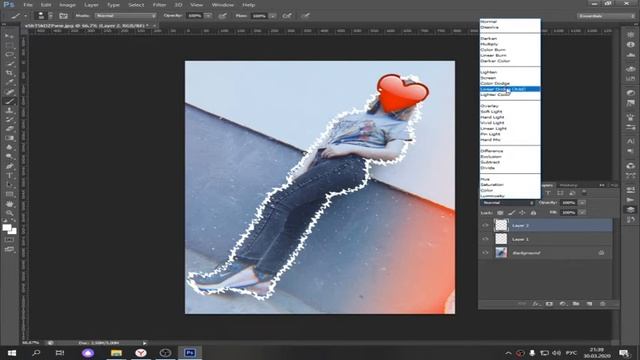Hide Layer 2 with its eye icon
The height and width of the screenshot is (360, 640).
[x=485, y=225]
